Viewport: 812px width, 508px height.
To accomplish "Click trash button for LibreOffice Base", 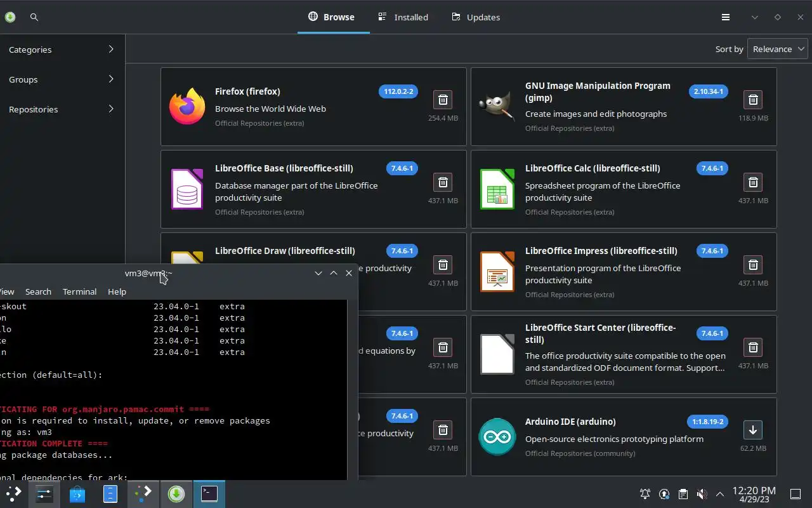I will point(443,182).
